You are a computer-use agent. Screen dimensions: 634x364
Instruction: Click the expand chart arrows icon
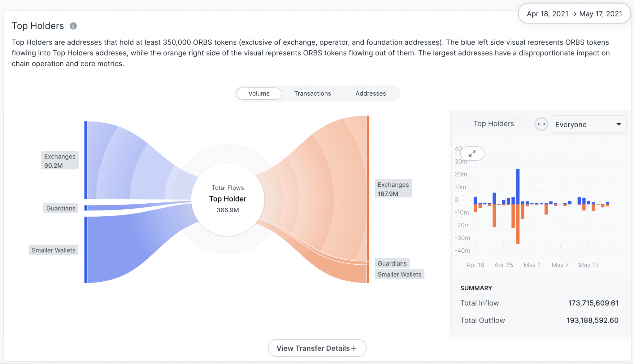click(472, 154)
